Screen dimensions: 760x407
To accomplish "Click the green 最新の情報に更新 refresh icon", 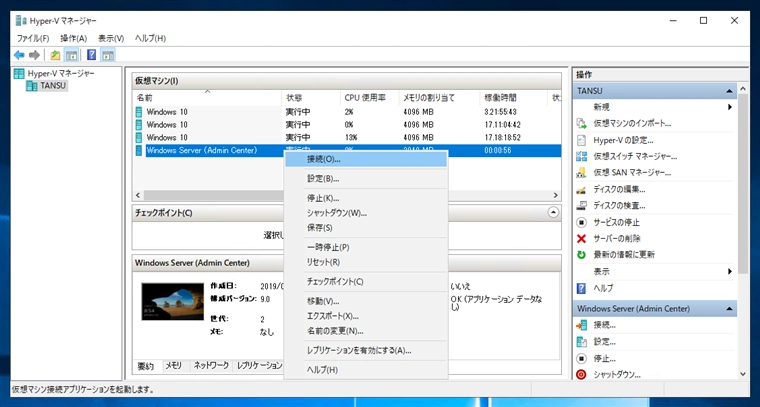I will pyautogui.click(x=581, y=254).
